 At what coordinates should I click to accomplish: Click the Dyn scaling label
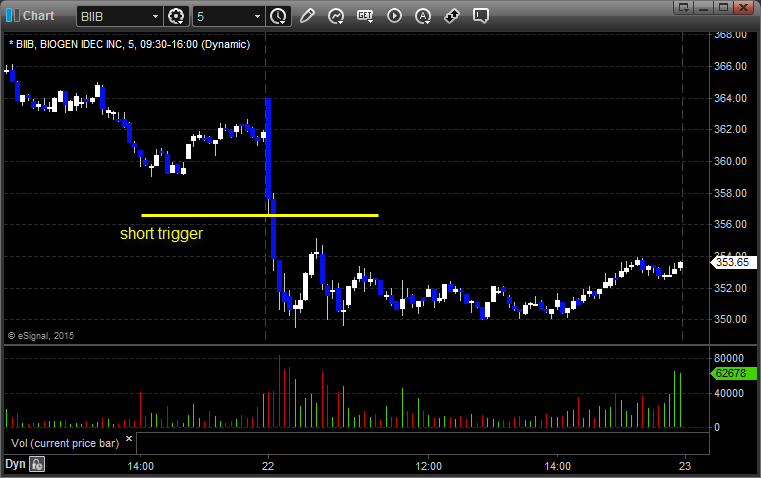pos(15,464)
